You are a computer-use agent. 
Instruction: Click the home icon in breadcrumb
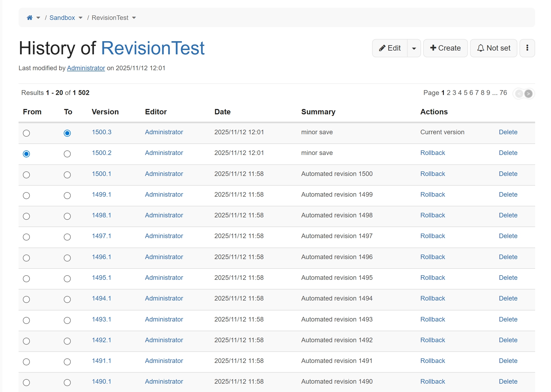30,18
